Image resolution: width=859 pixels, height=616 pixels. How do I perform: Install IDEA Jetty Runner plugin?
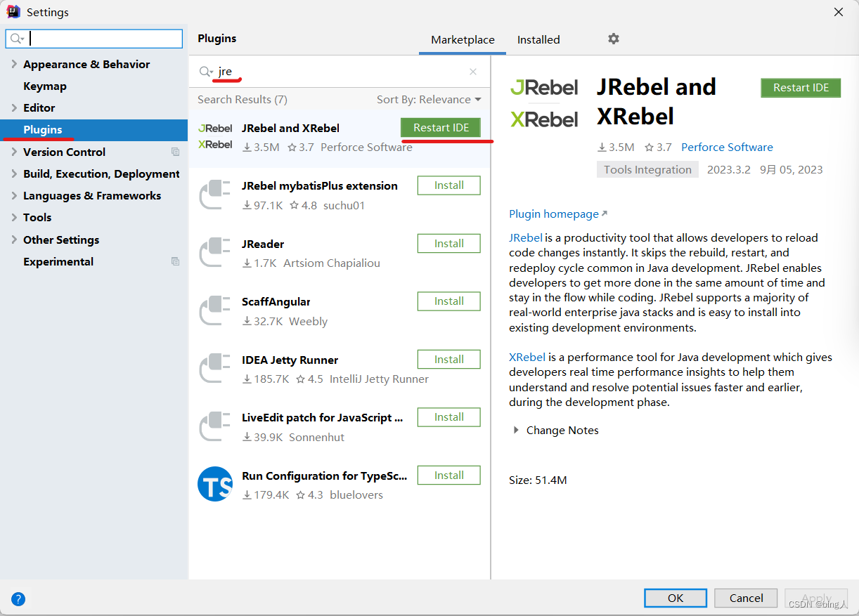click(449, 360)
